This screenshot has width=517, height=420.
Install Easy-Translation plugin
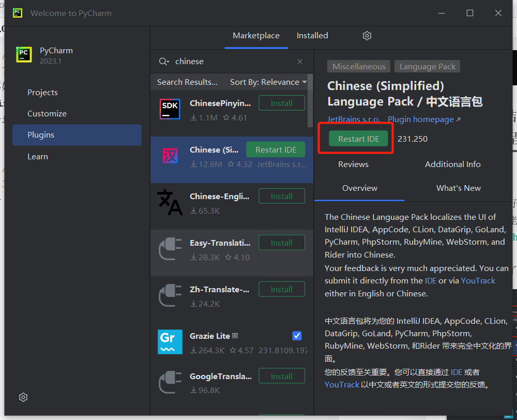282,243
